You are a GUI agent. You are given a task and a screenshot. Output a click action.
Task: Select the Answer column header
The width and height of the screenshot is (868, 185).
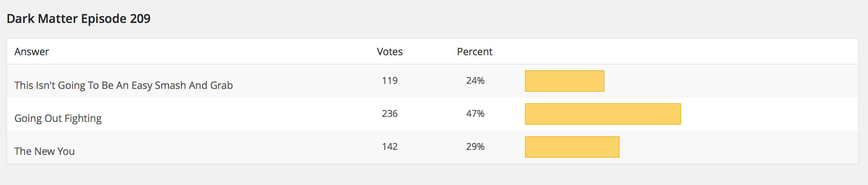tap(32, 52)
